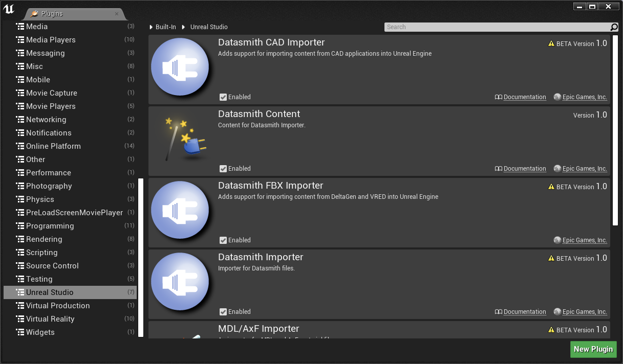Click the category icon beside Movie Capture

(x=20, y=93)
